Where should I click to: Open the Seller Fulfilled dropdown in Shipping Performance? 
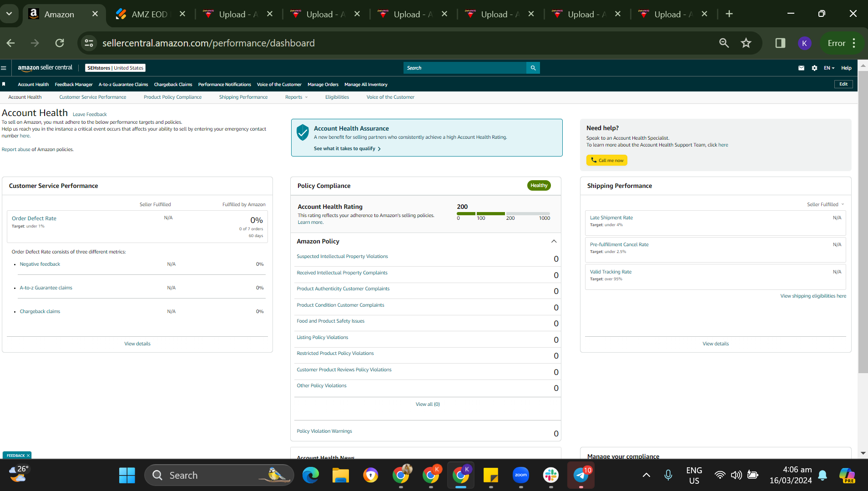(x=826, y=204)
